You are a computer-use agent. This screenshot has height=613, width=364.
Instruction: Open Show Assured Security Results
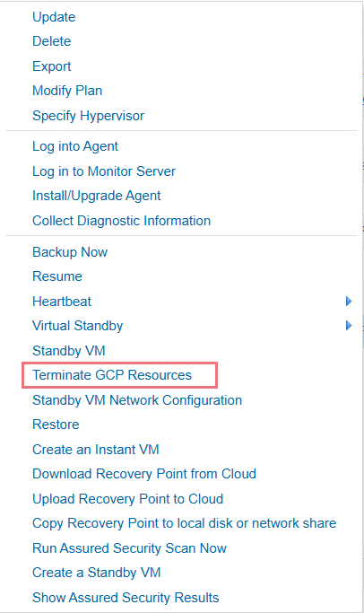coord(126,597)
